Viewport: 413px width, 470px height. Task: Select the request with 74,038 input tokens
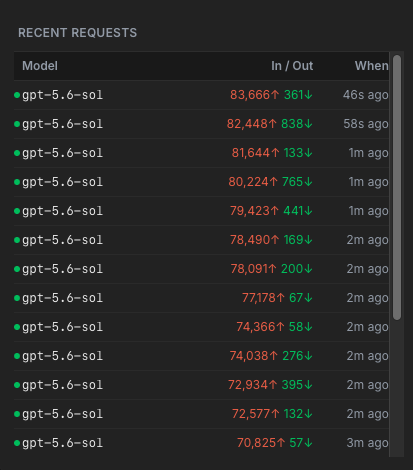[x=201, y=356]
